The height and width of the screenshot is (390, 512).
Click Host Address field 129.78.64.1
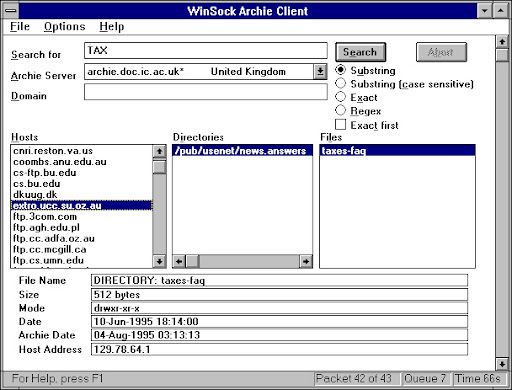click(279, 349)
